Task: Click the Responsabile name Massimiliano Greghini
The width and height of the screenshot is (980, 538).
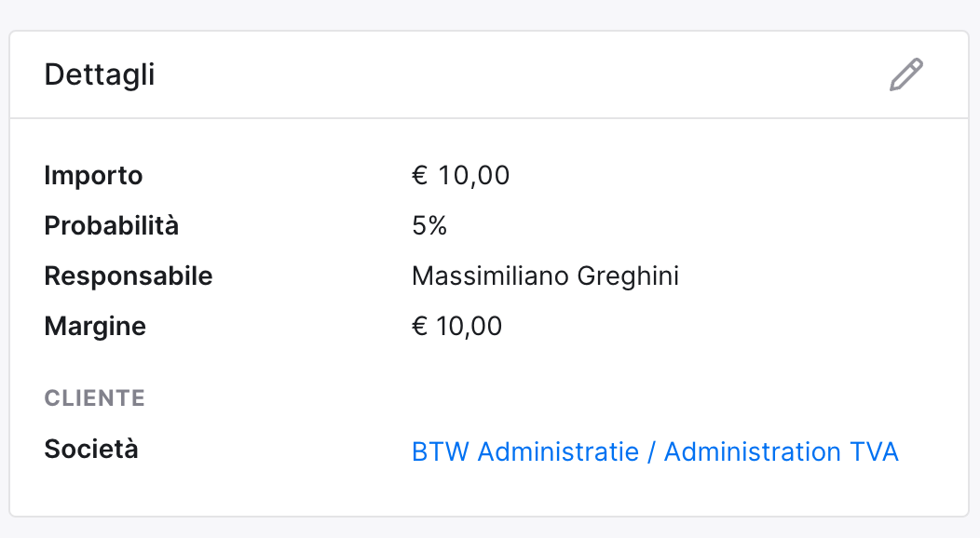Action: [546, 276]
